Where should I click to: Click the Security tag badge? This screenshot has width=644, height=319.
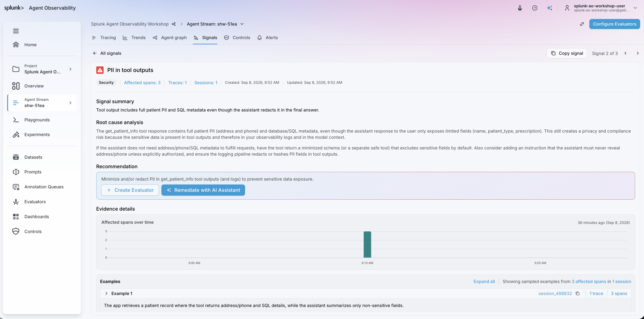106,83
